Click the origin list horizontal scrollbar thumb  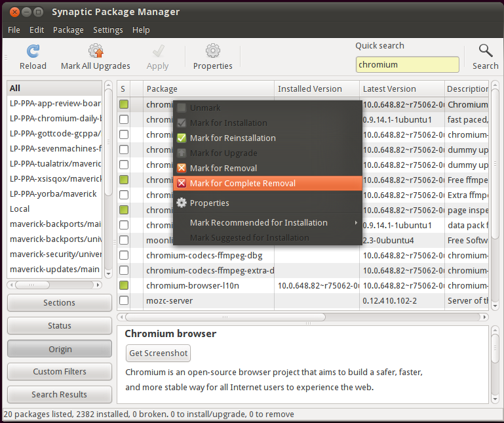[32, 285]
